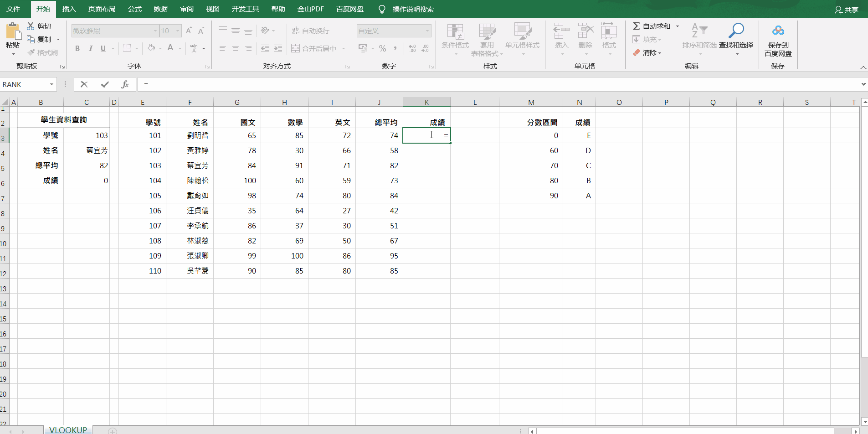Click the comma style icon
Screen dimensions: 868x434
pos(395,48)
